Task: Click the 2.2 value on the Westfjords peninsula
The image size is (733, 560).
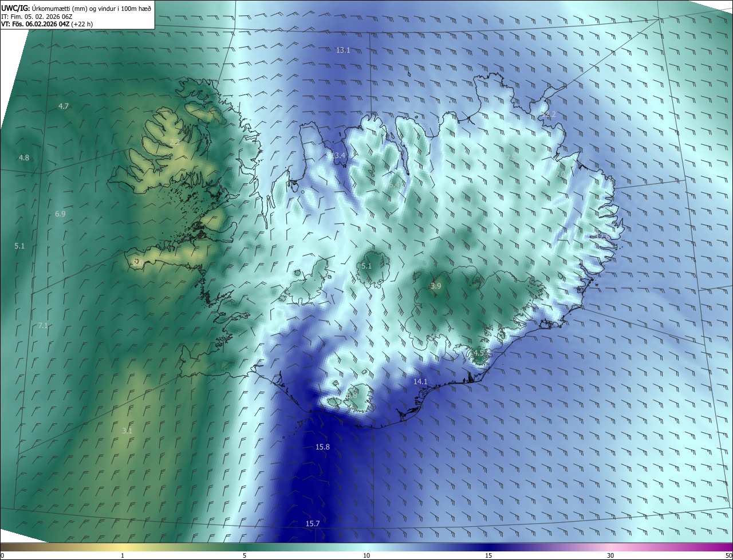Action: point(175,142)
